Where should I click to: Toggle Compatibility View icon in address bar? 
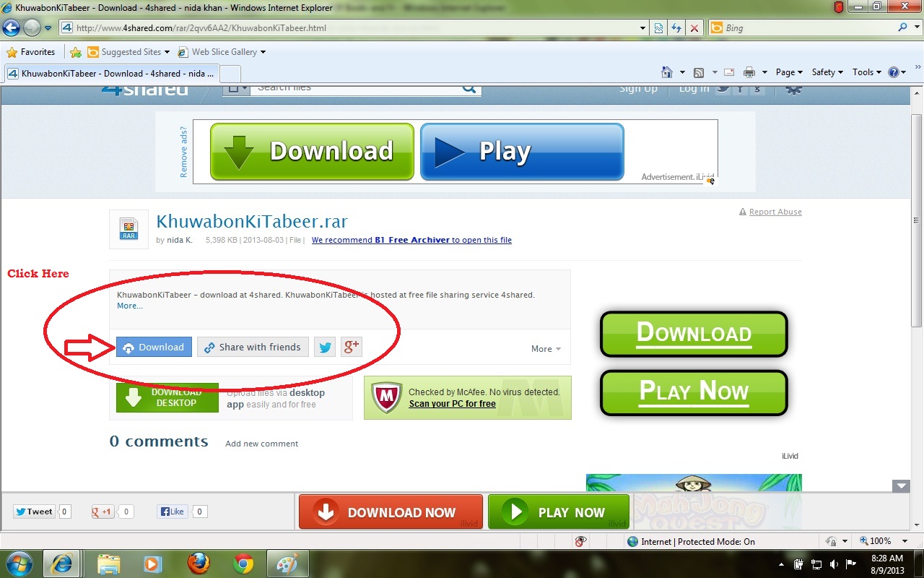(659, 28)
